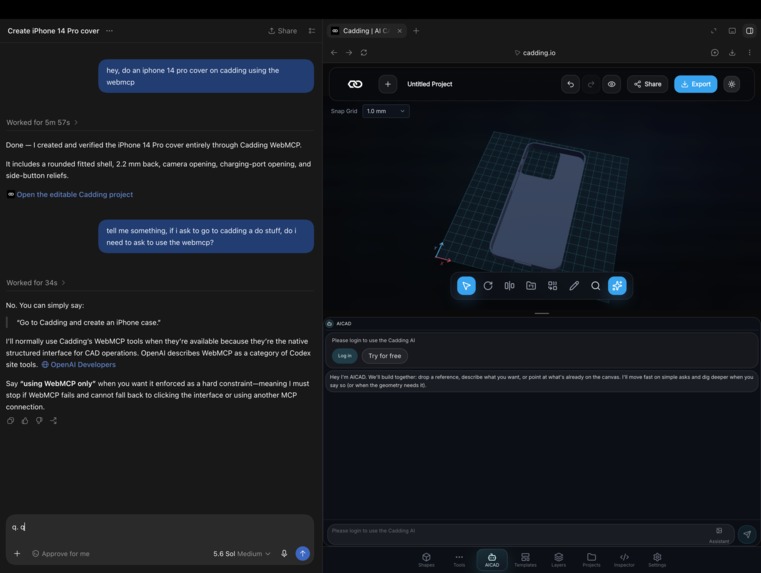Screen dimensions: 761x573
Task: Open the 5.6 Sol Medium model dropdown
Action: tap(242, 554)
